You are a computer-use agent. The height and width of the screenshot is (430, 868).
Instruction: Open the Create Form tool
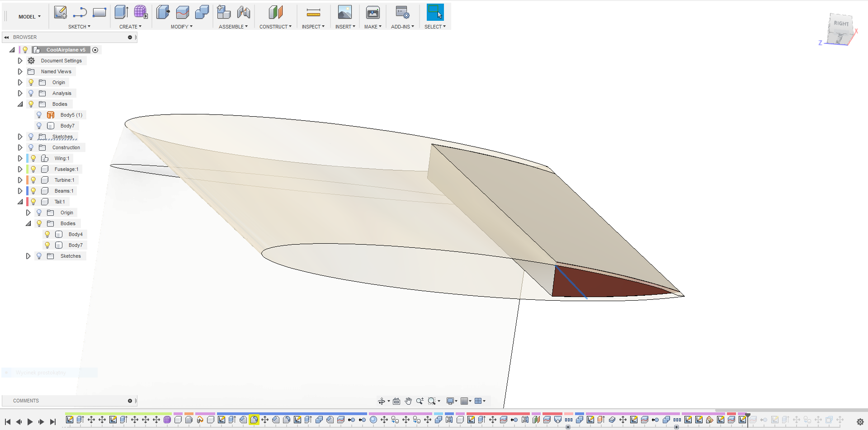[141, 12]
